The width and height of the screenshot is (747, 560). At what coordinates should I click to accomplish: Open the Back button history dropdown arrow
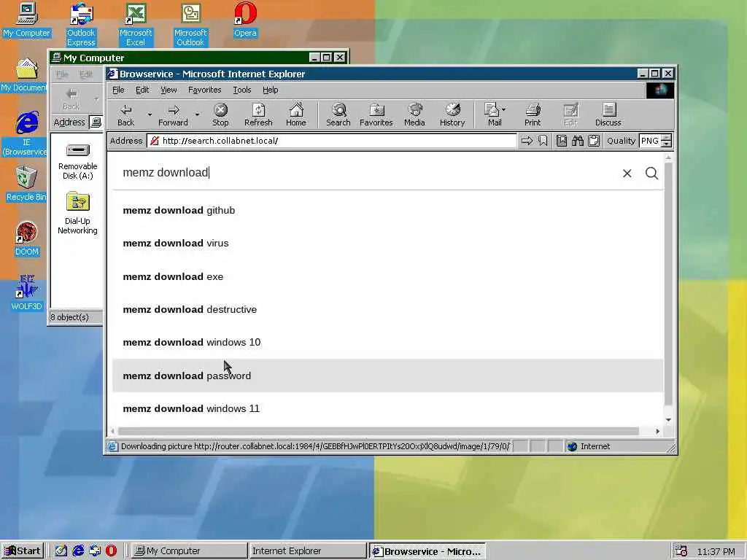coord(150,114)
